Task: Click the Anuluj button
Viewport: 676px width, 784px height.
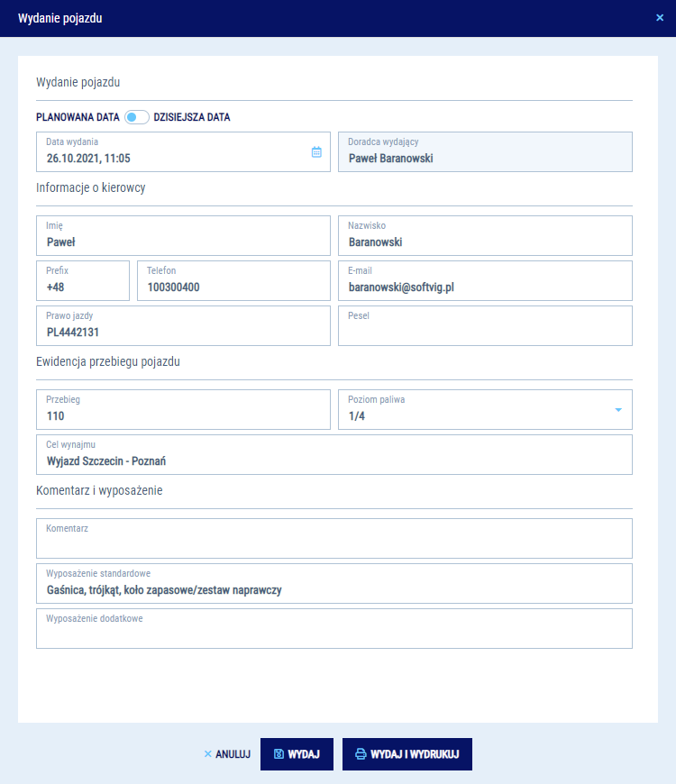Action: tap(227, 754)
